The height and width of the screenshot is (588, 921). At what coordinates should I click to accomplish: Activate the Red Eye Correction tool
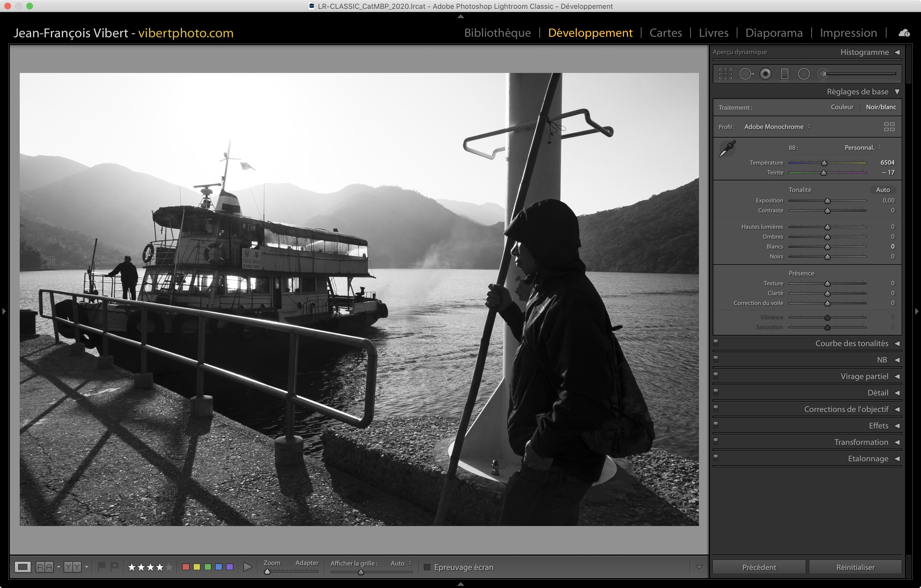point(765,74)
